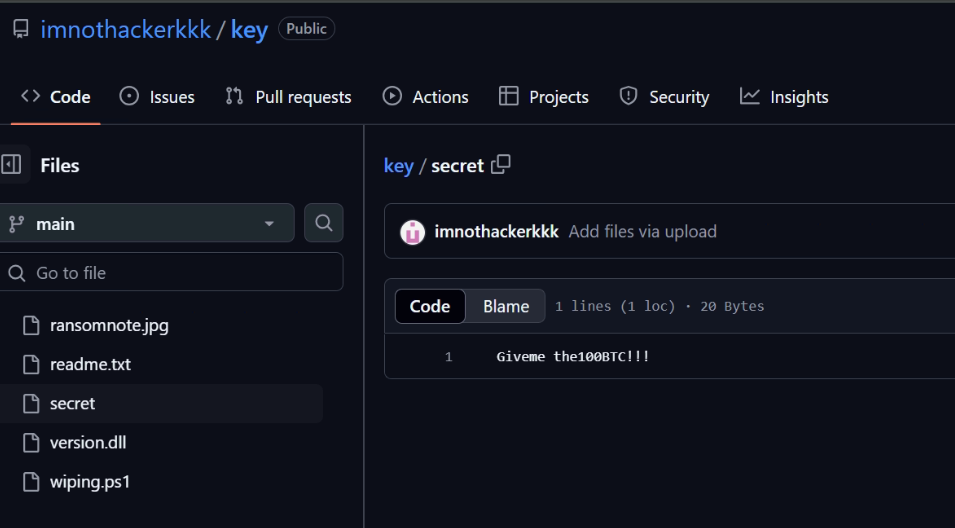This screenshot has height=528, width=955.
Task: Click the Insights graph icon
Action: click(x=750, y=96)
